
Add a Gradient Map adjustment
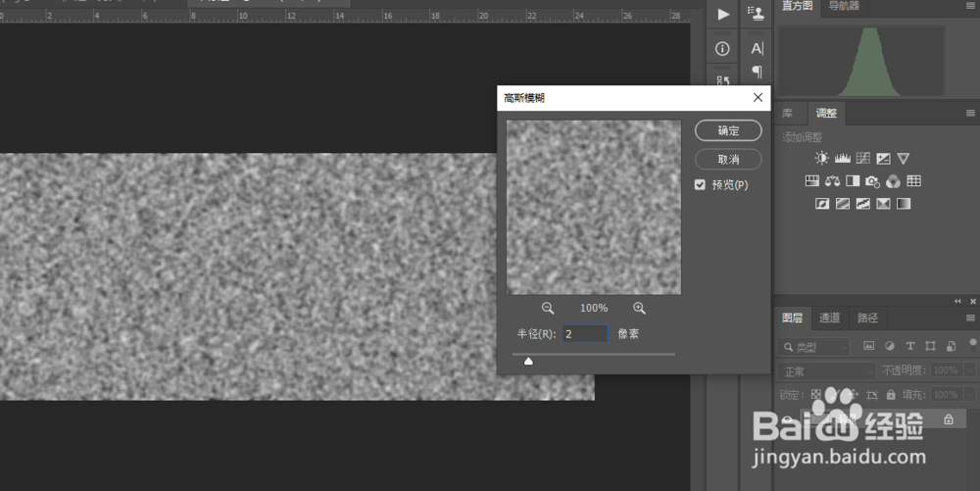(904, 203)
